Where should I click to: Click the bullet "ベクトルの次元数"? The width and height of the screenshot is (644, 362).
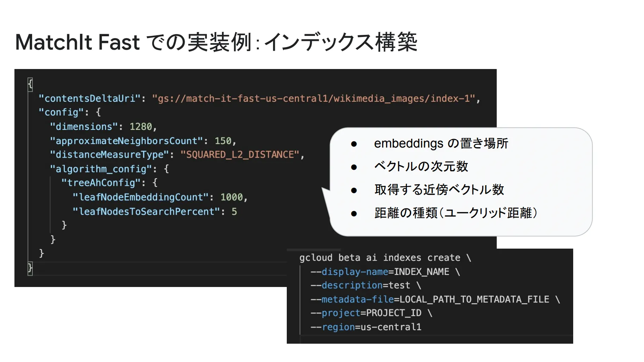click(421, 166)
